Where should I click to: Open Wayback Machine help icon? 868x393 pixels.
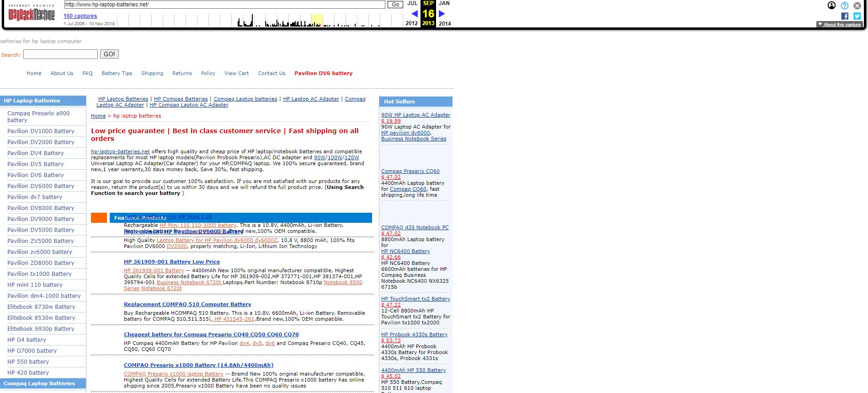pyautogui.click(x=844, y=5)
